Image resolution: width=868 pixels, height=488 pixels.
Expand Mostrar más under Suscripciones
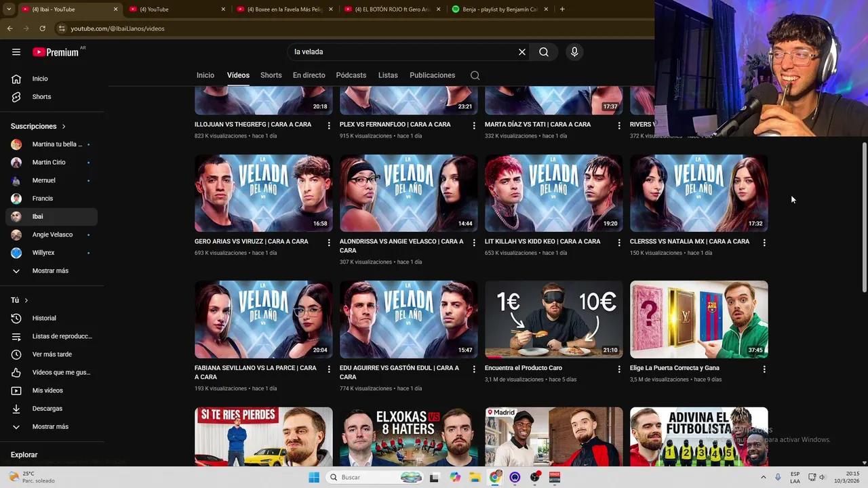52,271
